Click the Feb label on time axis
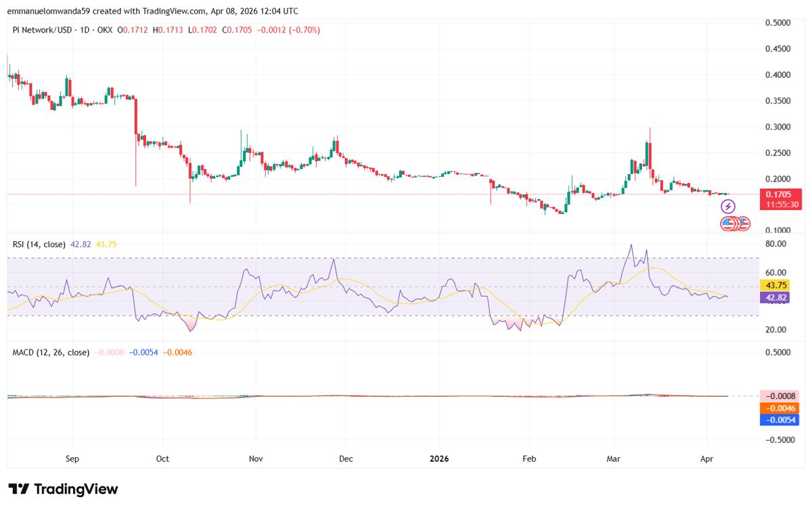Image resolution: width=812 pixels, height=510 pixels. (529, 459)
